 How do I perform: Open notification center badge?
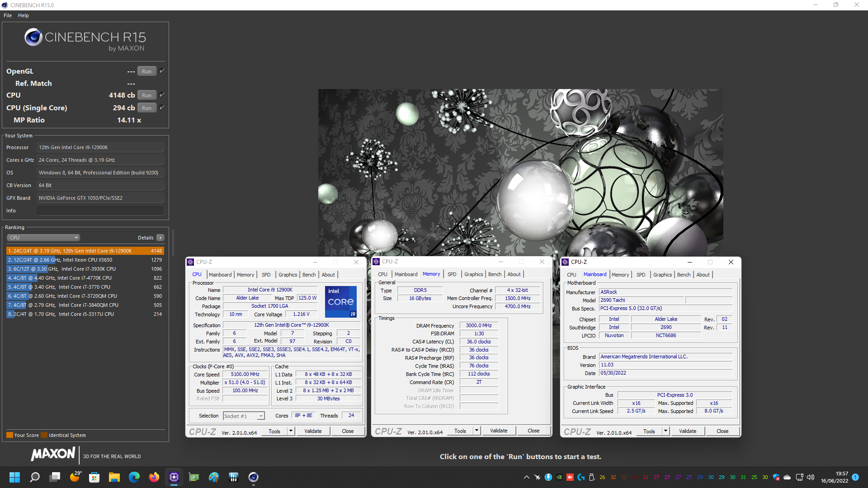(x=855, y=477)
